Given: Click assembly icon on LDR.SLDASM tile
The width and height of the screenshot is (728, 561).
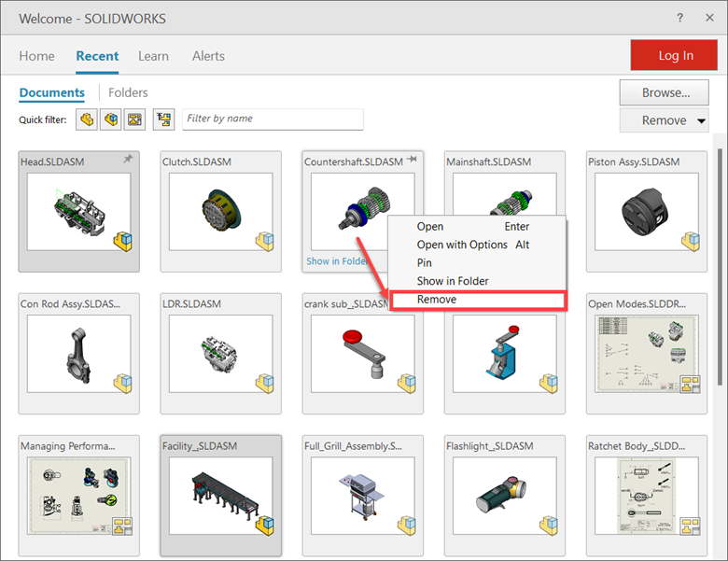Looking at the screenshot, I should coord(265,384).
